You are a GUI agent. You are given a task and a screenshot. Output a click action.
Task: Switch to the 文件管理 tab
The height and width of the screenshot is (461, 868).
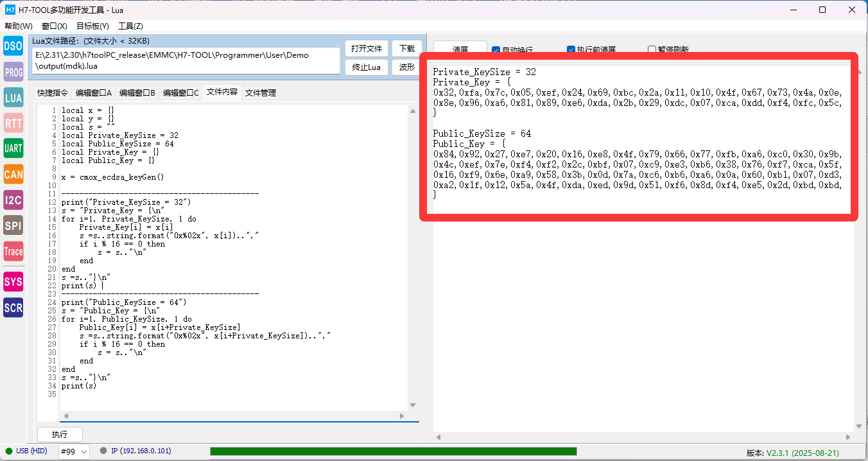tap(260, 93)
